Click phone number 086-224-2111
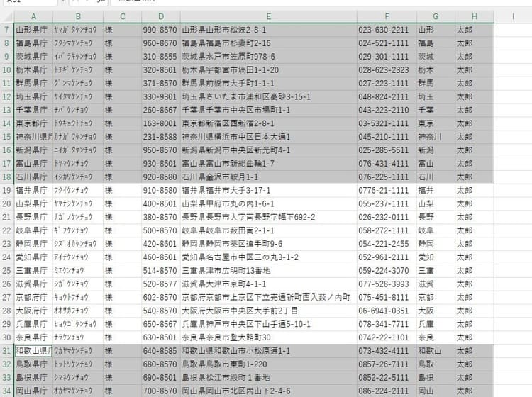The height and width of the screenshot is (397, 532). (387, 391)
